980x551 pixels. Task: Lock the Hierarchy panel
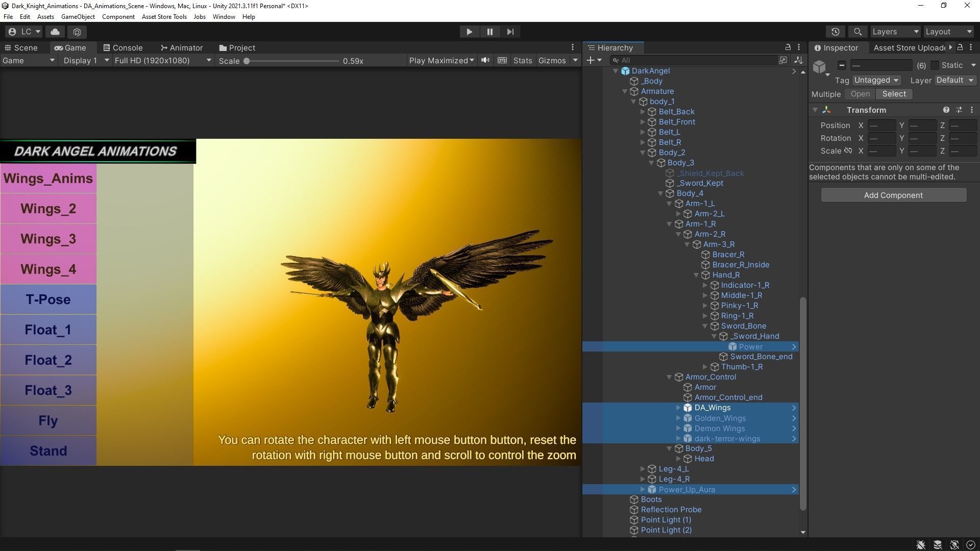(x=788, y=47)
